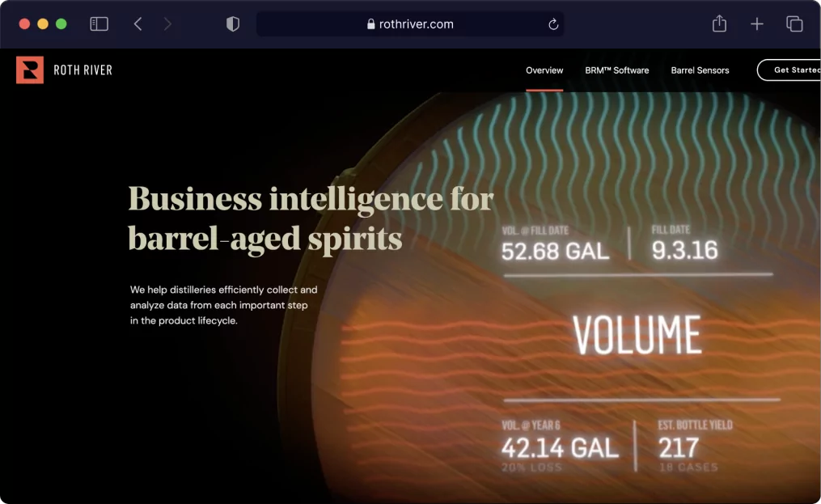Go to the Barrel Sensors page

pyautogui.click(x=700, y=70)
